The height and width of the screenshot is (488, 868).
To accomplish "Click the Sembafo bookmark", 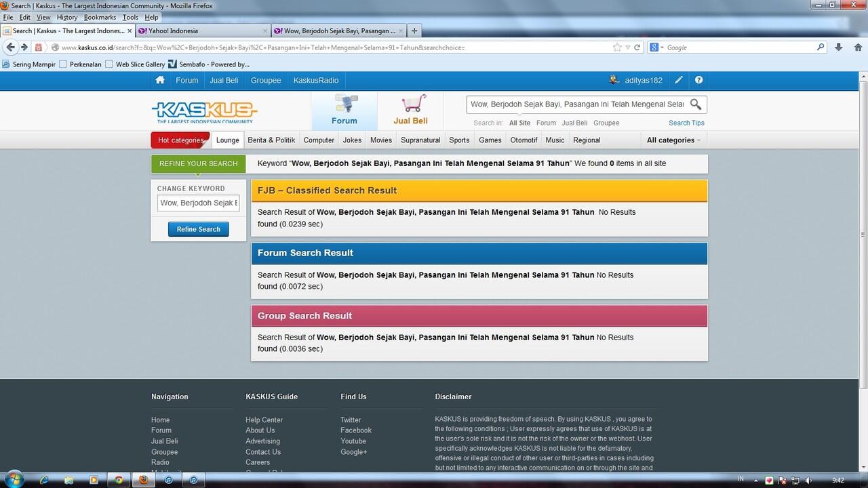I will (x=209, y=64).
